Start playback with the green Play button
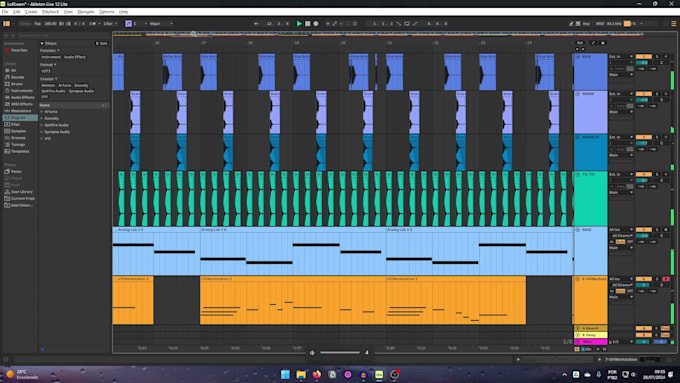680x383 pixels. coord(299,23)
